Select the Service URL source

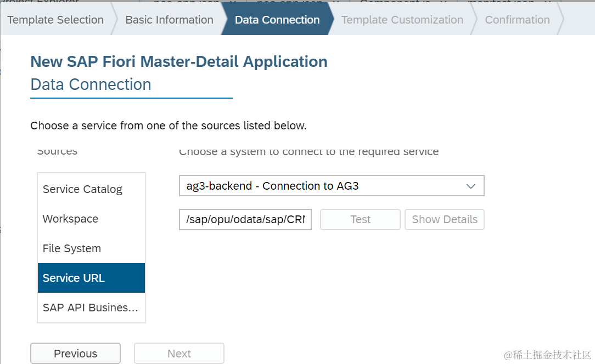point(91,278)
